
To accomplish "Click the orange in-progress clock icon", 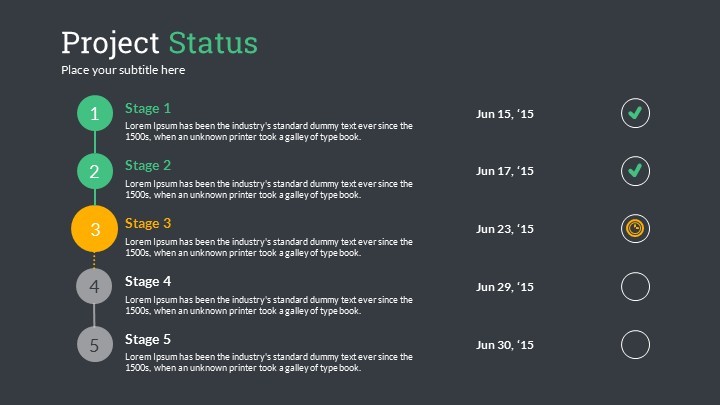I will 635,229.
